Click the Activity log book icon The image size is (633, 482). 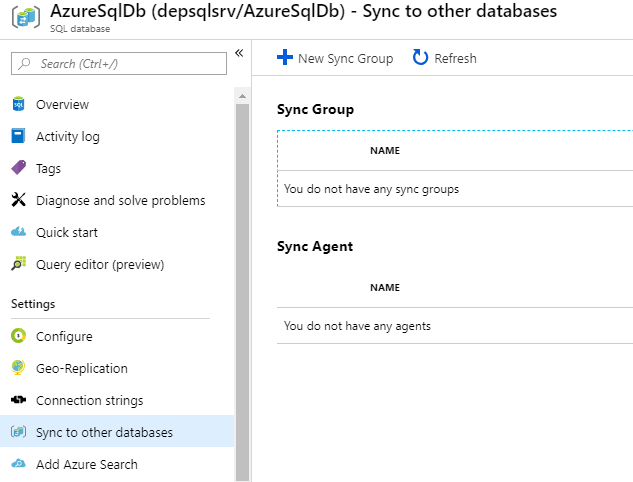point(18,136)
